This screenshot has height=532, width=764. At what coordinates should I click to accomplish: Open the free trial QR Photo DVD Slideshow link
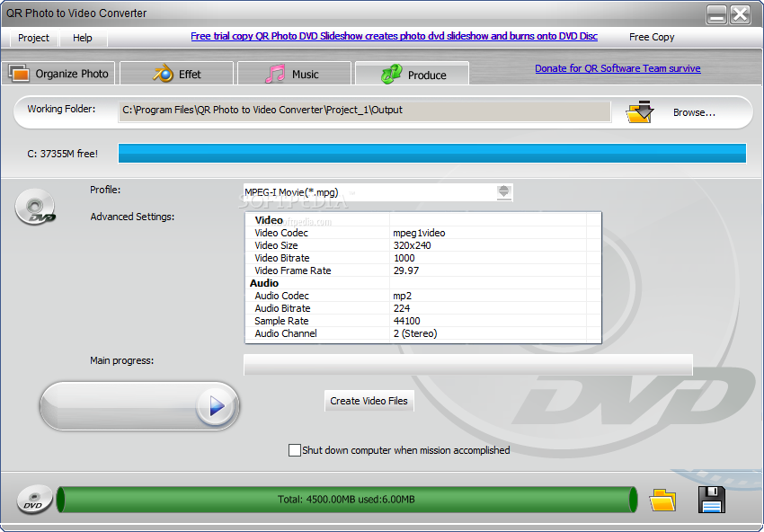click(x=395, y=36)
